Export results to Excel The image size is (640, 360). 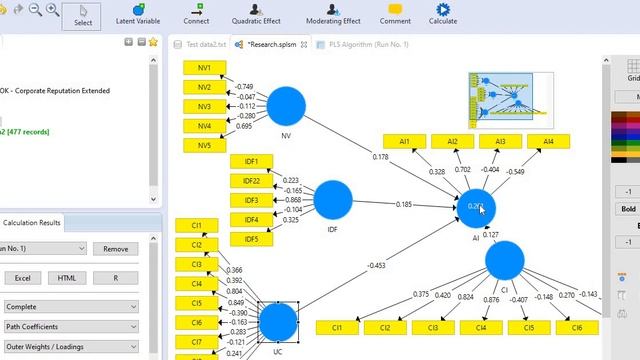(22, 278)
